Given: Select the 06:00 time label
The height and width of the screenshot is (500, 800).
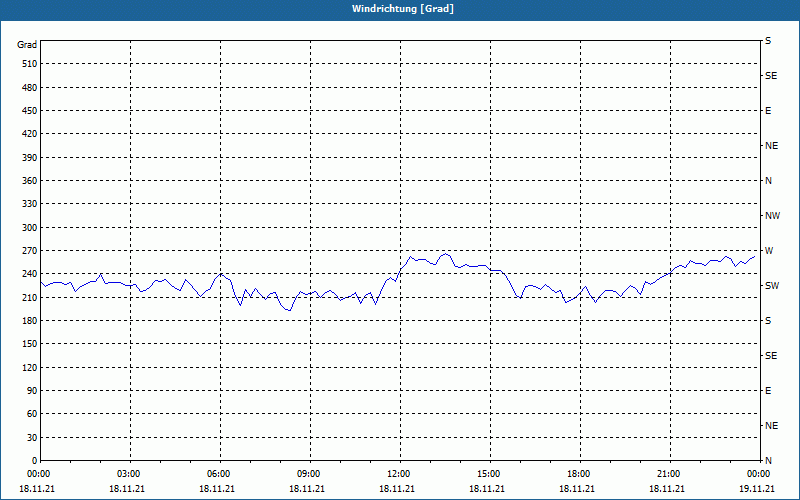Looking at the screenshot, I should 218,474.
